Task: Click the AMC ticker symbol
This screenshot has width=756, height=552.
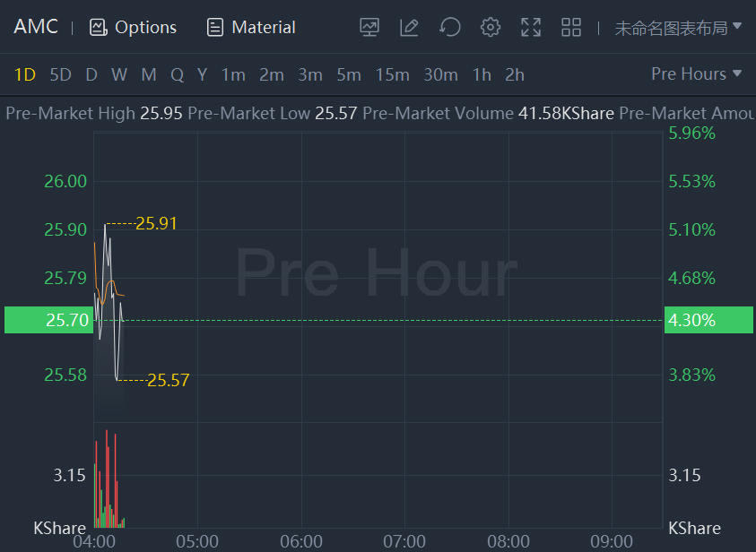Action: point(36,27)
